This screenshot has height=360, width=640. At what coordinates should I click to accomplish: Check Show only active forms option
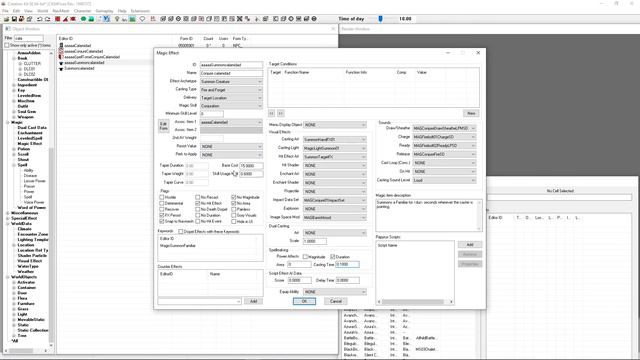(7, 45)
